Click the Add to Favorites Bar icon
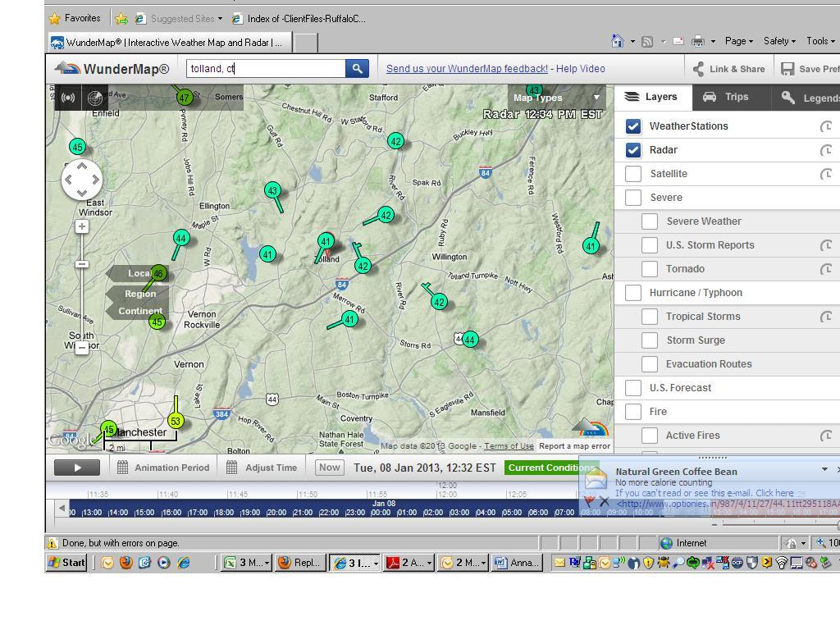Screen dimensions: 840x630 tap(121, 19)
